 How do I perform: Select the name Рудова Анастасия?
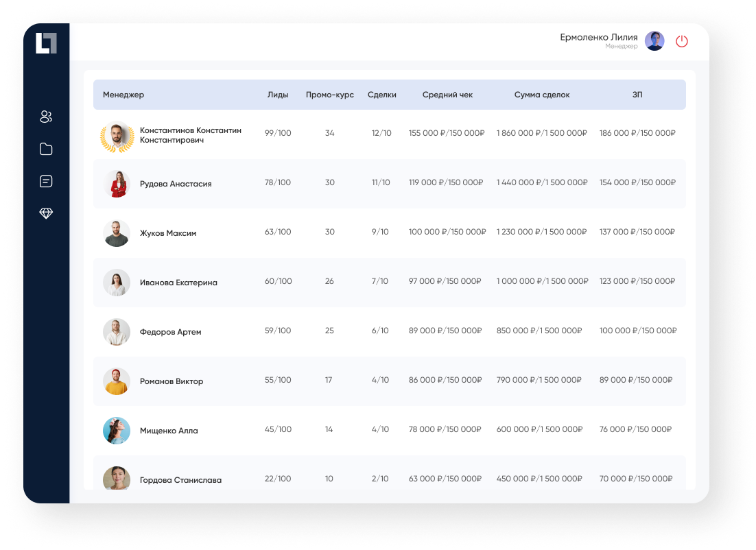tap(176, 184)
